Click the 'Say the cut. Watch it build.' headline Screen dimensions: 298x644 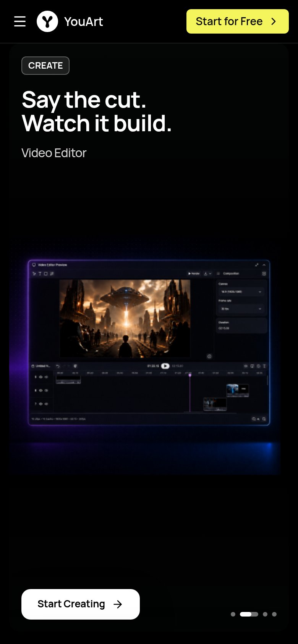97,111
